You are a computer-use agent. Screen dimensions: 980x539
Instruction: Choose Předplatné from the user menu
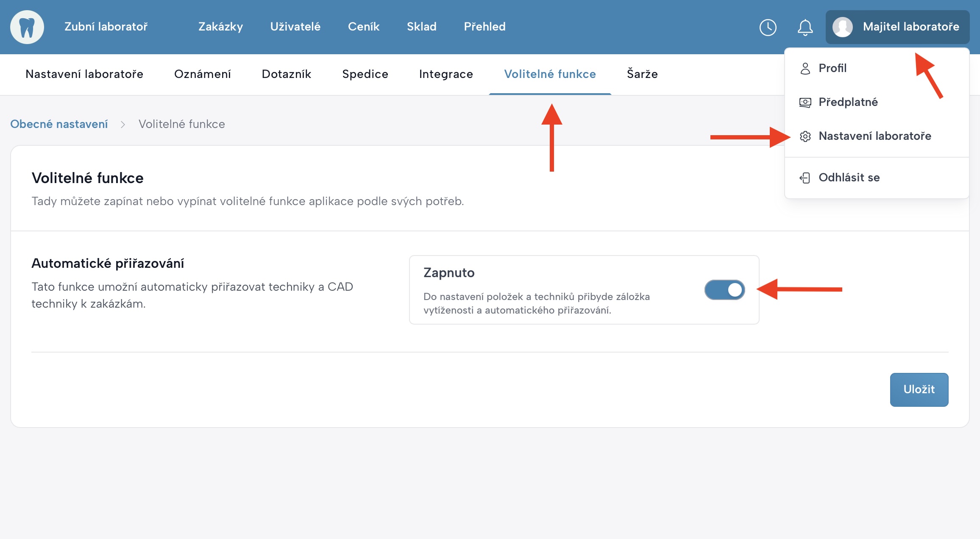[848, 102]
